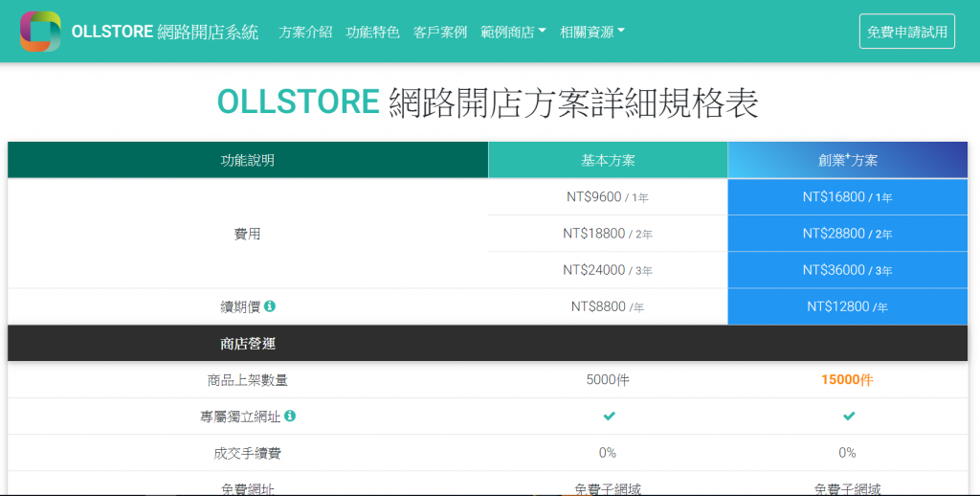Click the NT$12800 /年 renewal price
The image size is (980, 496).
point(848,306)
